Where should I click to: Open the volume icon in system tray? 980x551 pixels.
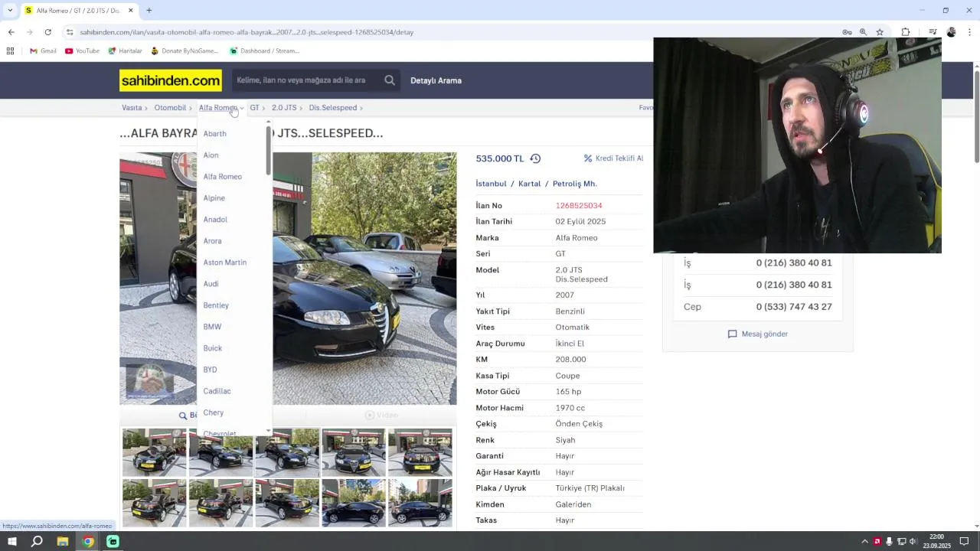pyautogui.click(x=913, y=542)
